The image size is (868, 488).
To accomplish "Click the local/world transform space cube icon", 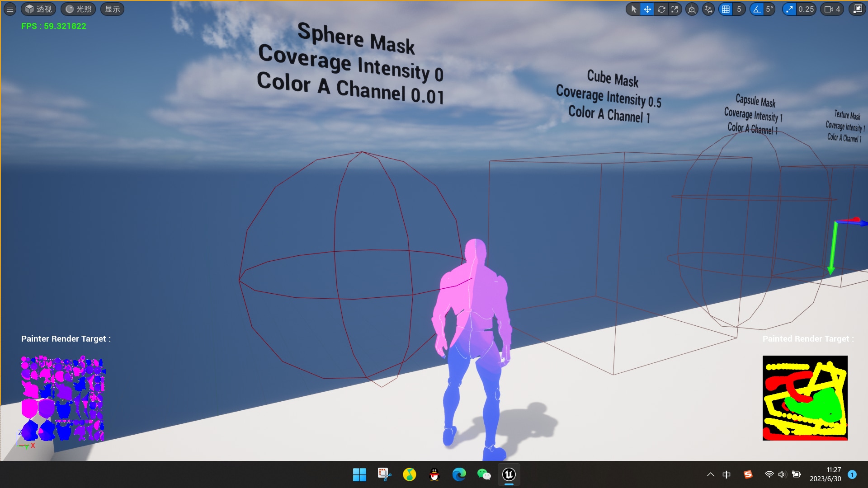I will tap(692, 9).
